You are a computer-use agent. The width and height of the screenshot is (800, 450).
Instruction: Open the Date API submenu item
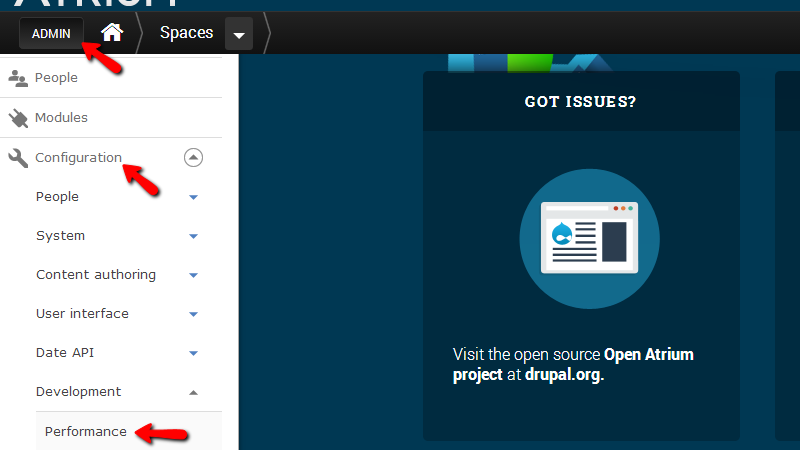click(65, 353)
